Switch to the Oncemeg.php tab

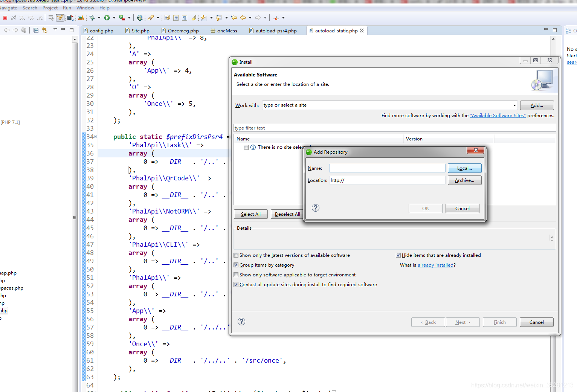(180, 31)
